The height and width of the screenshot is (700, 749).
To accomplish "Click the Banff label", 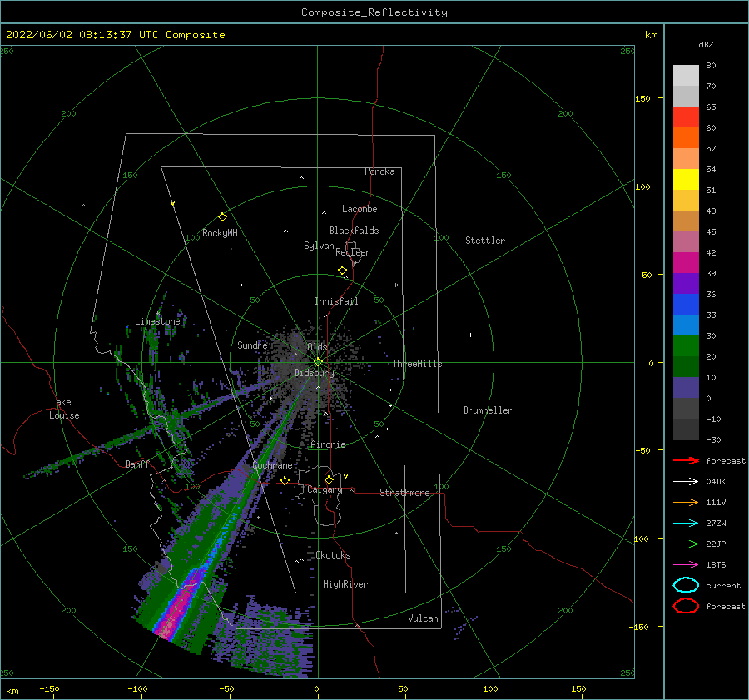I will coord(137,464).
